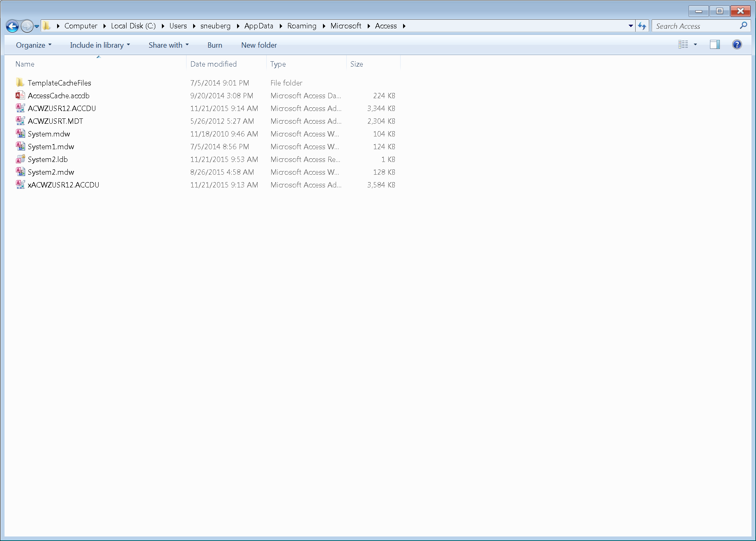This screenshot has width=756, height=541.
Task: Navigate to Local Disk (C:) breadcrumb
Action: coord(134,26)
